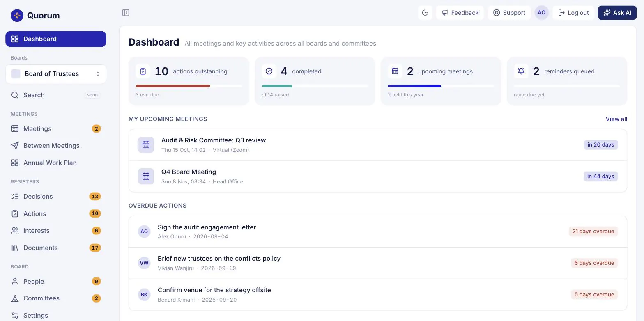Click the Interests people icon

click(15, 231)
